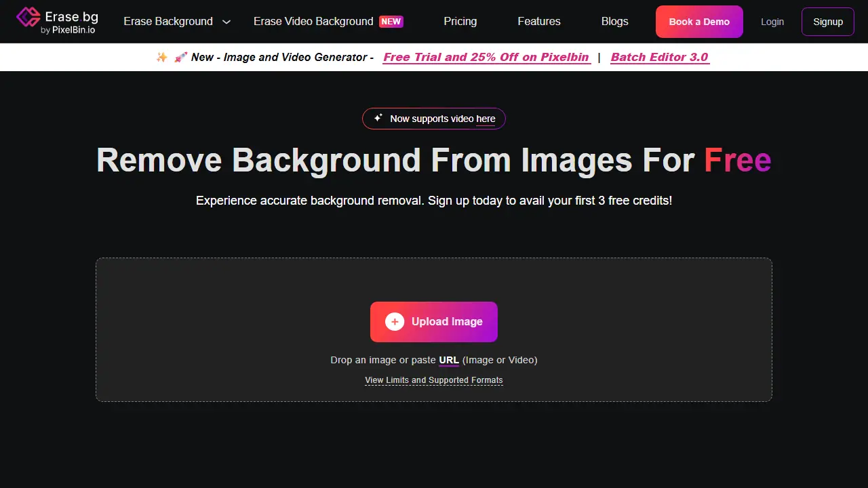
Task: Click the Signup button
Action: [x=828, y=22]
